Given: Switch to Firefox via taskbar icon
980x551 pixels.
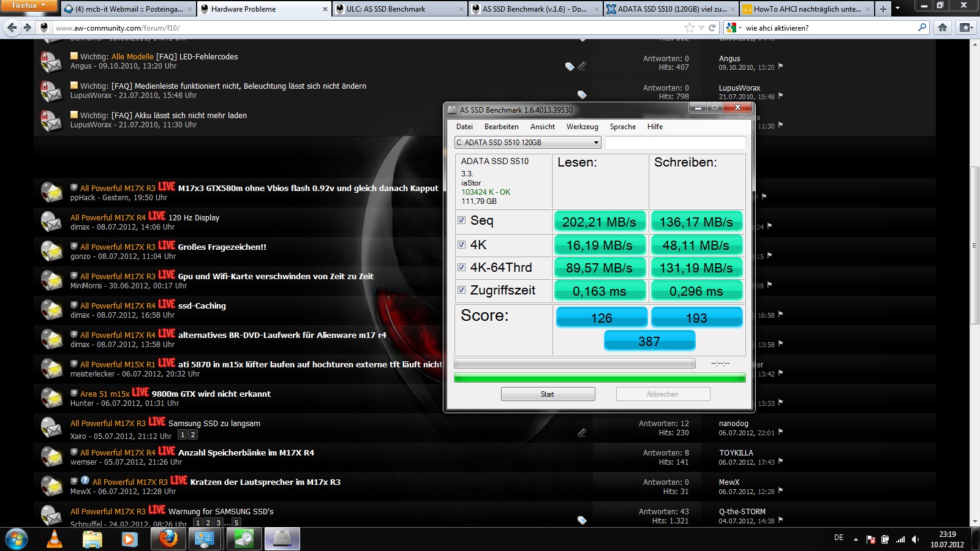Looking at the screenshot, I should coord(168,539).
